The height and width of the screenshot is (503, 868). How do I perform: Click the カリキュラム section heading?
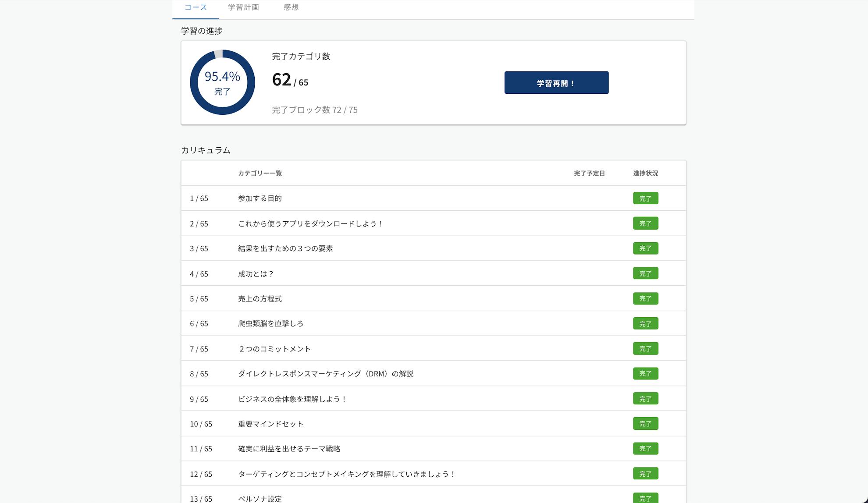tap(206, 150)
